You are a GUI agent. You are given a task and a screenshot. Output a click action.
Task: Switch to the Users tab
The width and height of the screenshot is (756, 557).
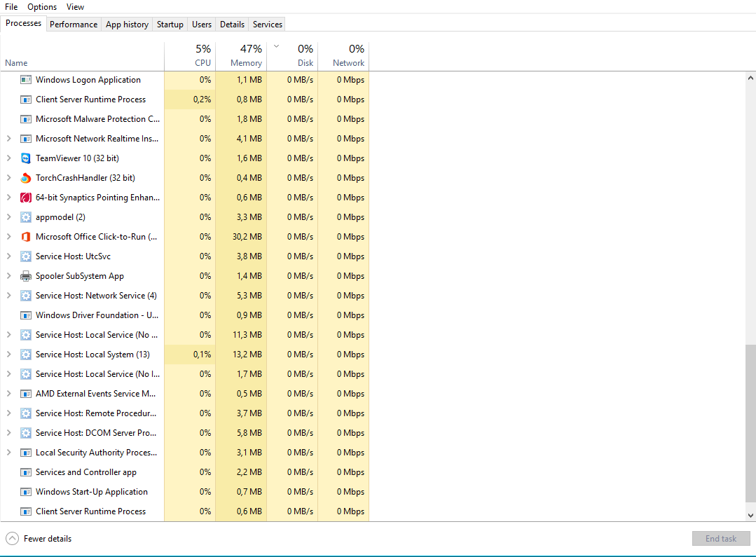202,24
